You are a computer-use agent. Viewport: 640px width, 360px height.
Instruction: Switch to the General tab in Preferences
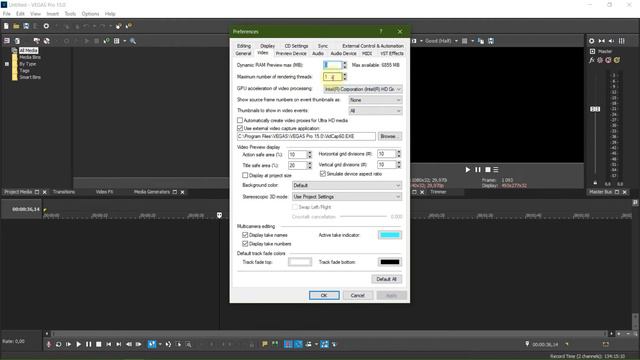coord(243,53)
